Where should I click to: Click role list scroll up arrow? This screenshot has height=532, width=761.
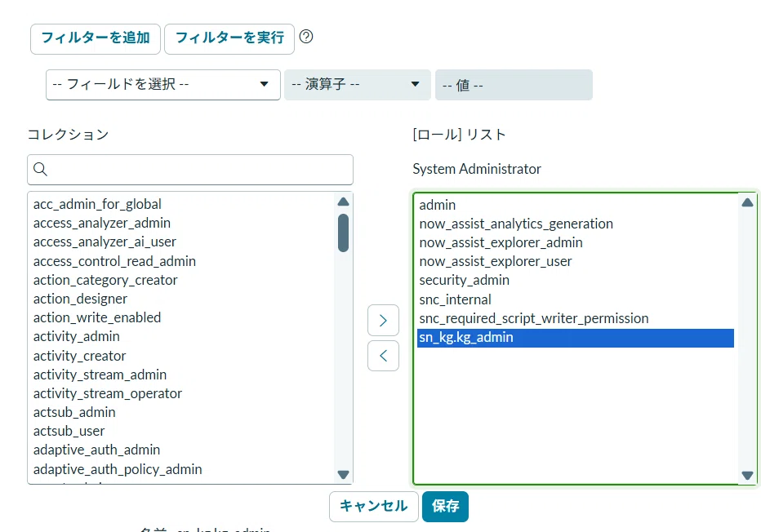(747, 202)
